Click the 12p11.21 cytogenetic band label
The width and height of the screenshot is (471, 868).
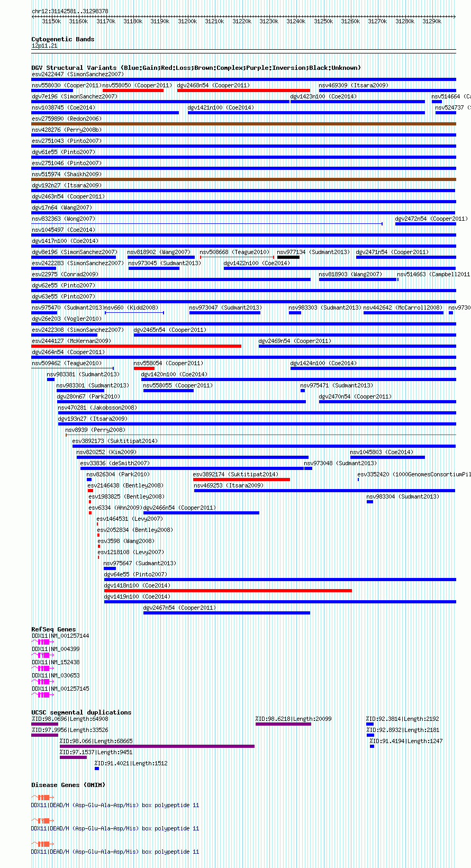(44, 46)
